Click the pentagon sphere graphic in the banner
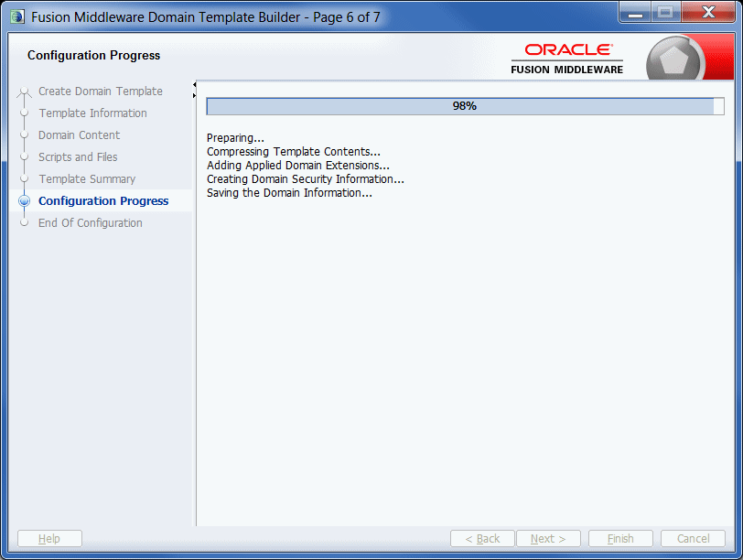 pos(673,59)
